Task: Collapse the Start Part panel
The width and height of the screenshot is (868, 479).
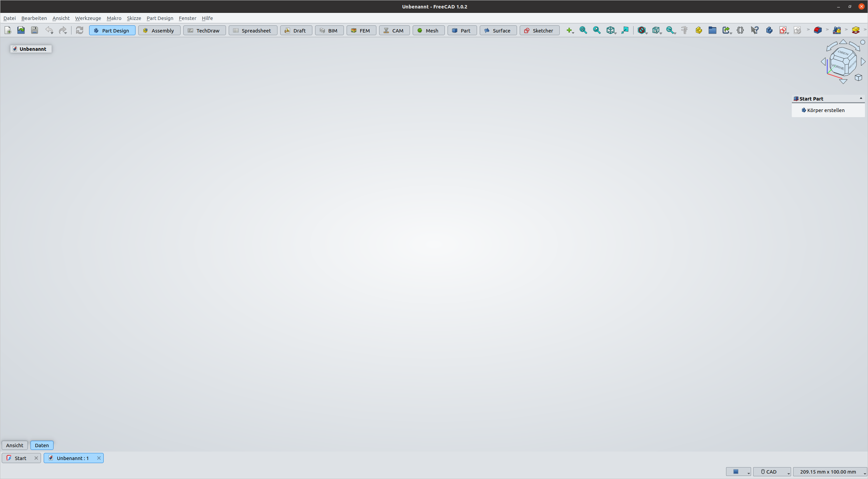Action: [x=861, y=98]
